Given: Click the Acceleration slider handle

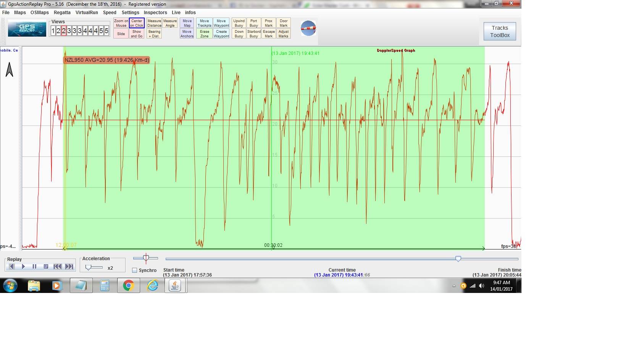Looking at the screenshot, I should 88,268.
